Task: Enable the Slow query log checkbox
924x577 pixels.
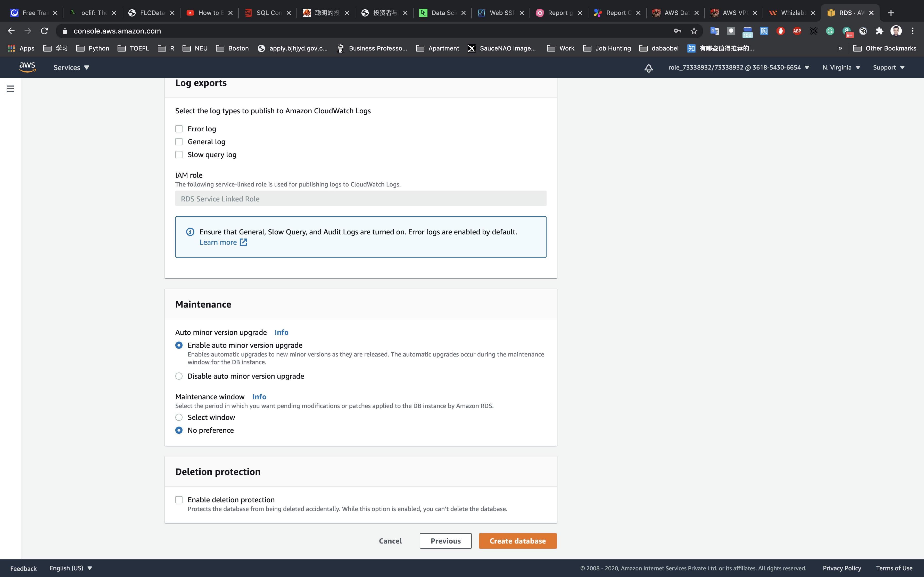Action: [x=179, y=155]
